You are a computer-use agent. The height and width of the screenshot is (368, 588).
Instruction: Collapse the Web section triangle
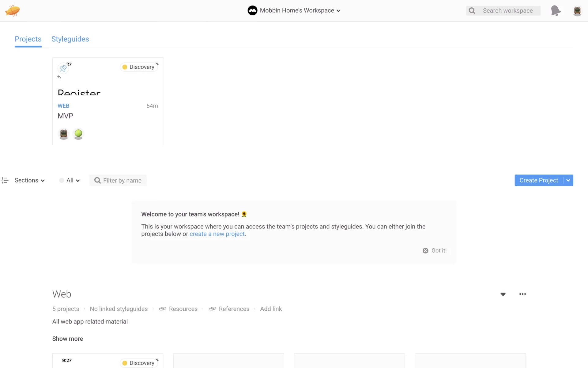click(x=503, y=294)
